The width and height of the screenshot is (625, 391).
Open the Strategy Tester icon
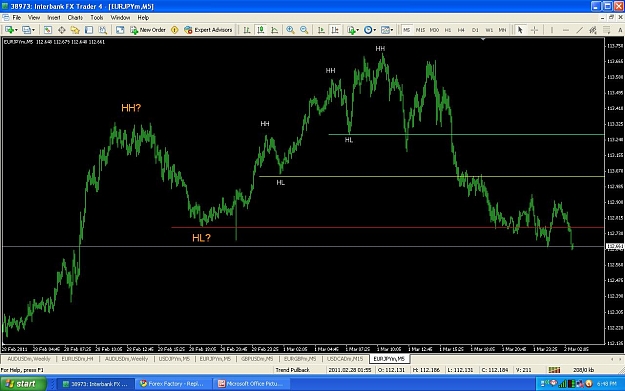click(102, 30)
